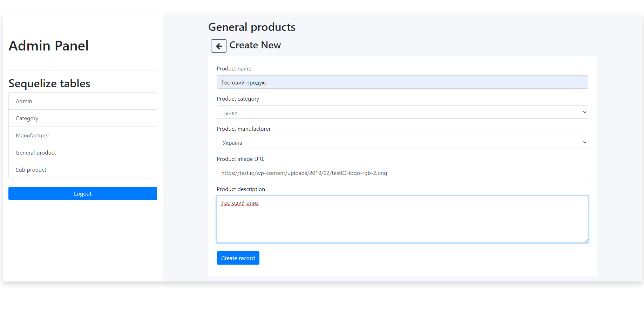Screen dimensions: 644x320
Task: Select Category in the sidebar
Action: pyautogui.click(x=27, y=118)
